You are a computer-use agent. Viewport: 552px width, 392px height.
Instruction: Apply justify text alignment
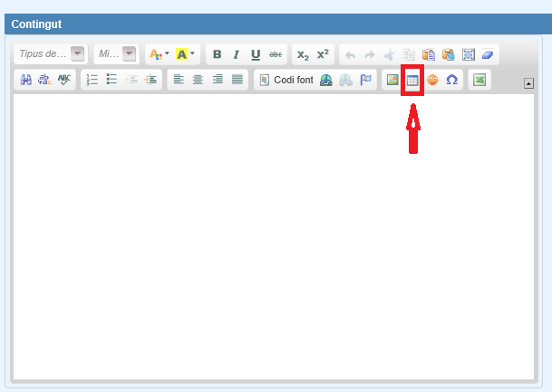click(237, 80)
